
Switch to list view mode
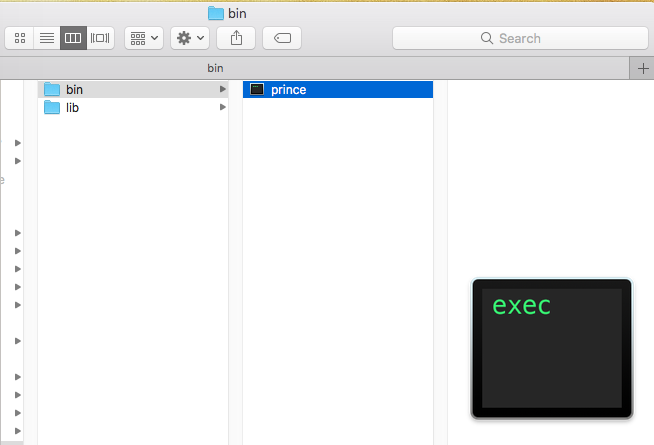point(46,38)
